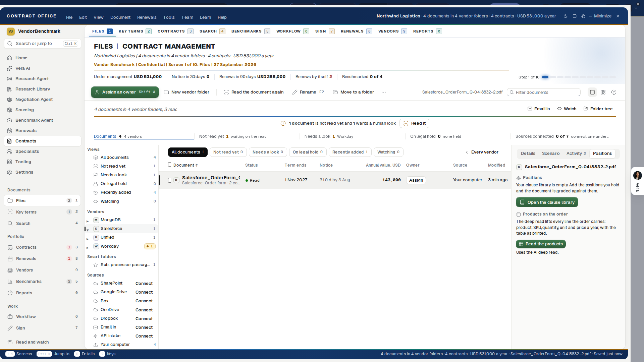This screenshot has width=644, height=362.
Task: Open Read and watch in sidebar
Action: point(43,342)
